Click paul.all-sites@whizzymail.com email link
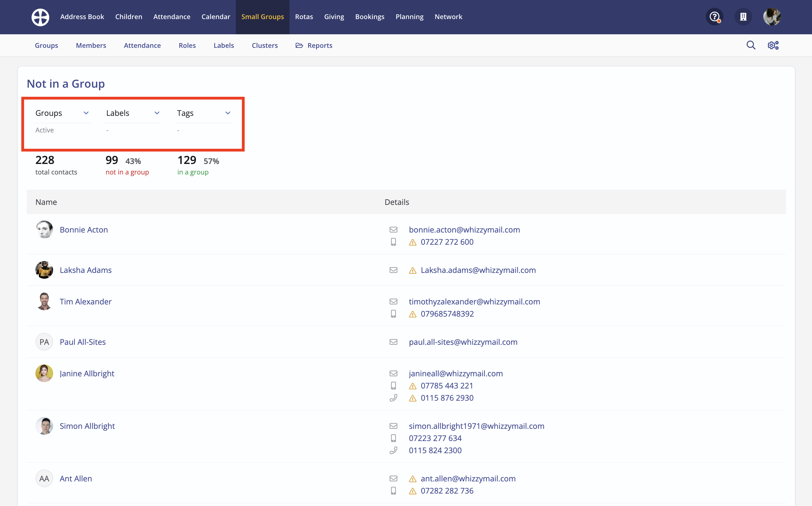 coord(463,342)
